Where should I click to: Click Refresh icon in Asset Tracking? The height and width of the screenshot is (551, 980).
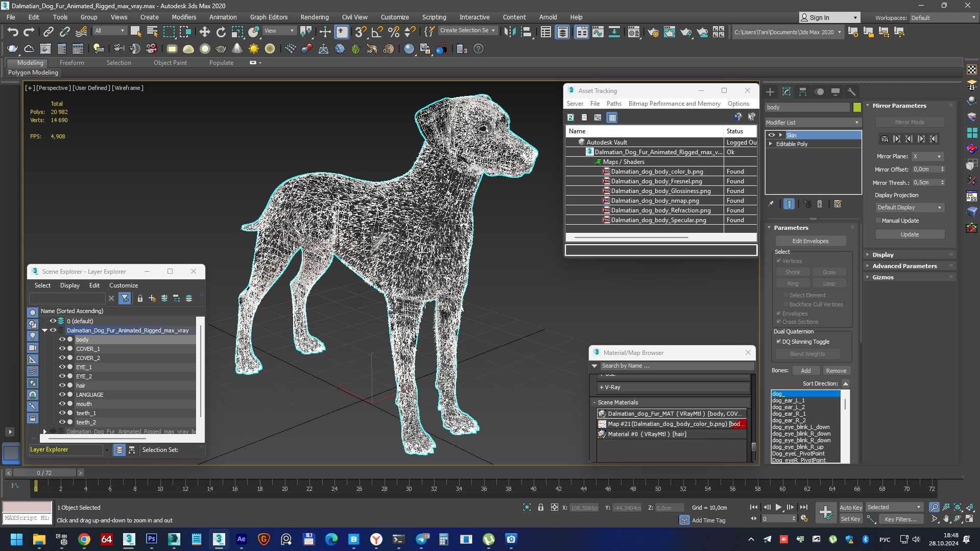[570, 117]
